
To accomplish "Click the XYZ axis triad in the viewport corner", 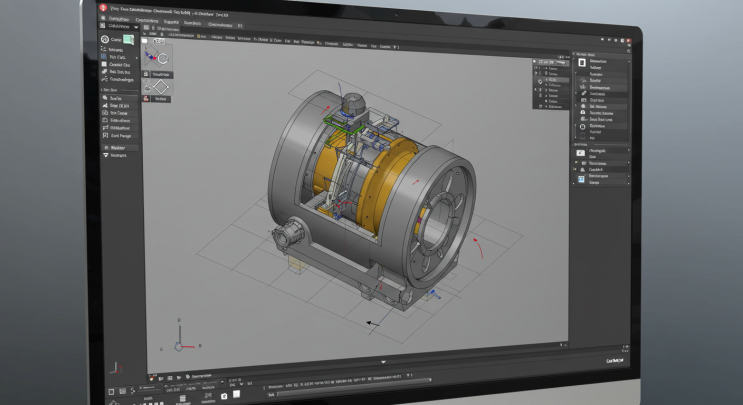I will pyautogui.click(x=180, y=337).
